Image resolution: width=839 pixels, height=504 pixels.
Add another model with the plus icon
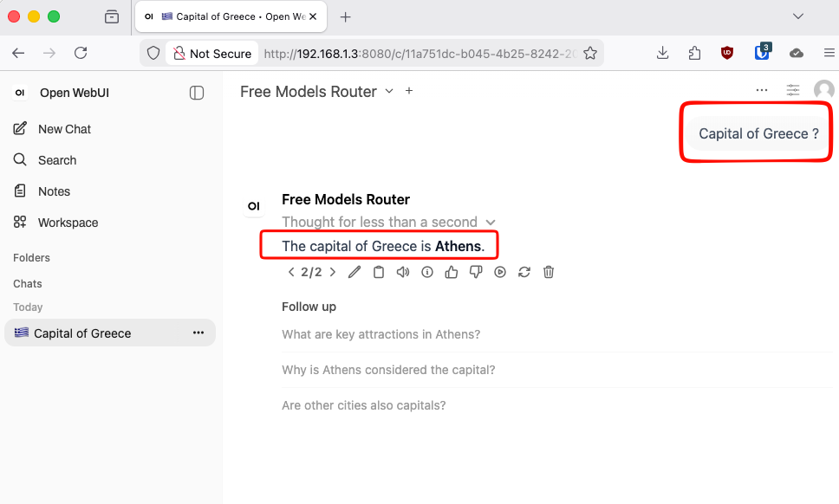point(409,91)
